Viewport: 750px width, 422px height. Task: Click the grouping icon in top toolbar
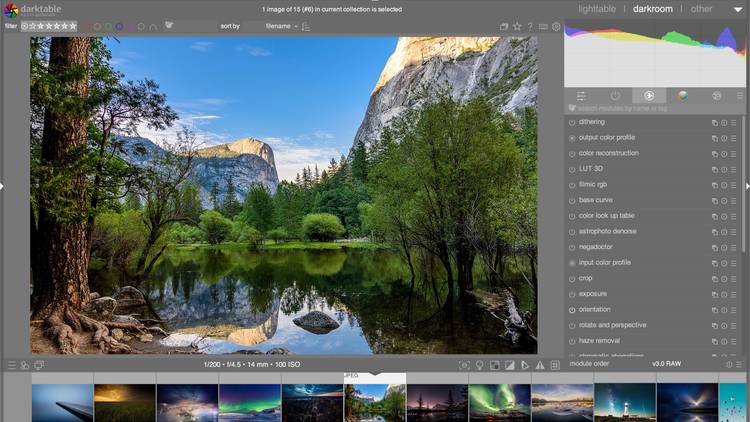coord(504,27)
